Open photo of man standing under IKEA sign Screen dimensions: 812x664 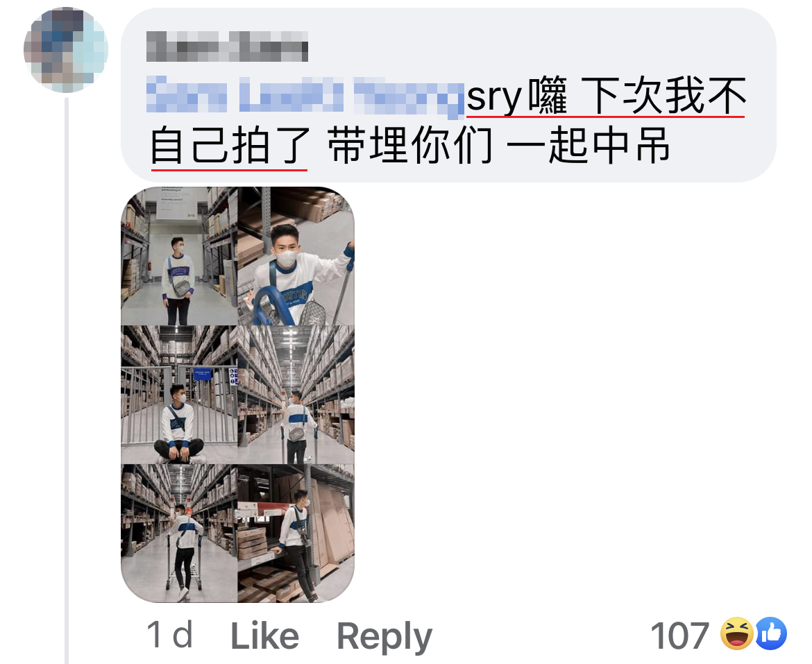[x=179, y=256]
